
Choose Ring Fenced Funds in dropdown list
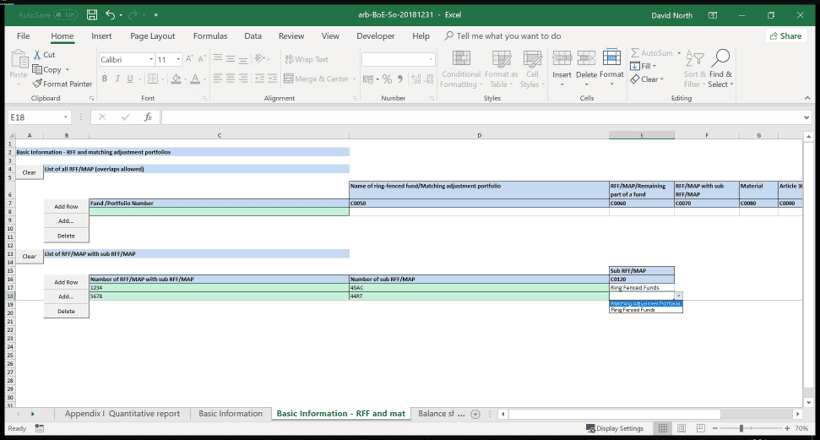click(645, 310)
